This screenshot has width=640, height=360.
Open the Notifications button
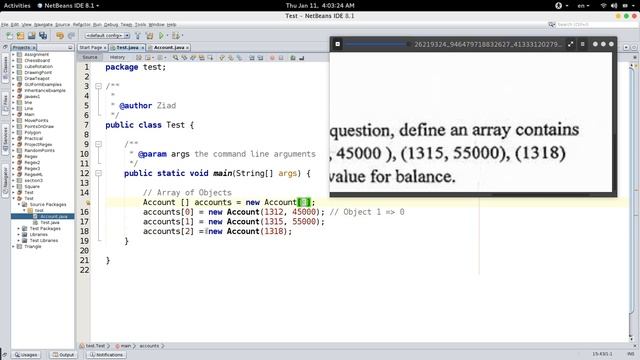click(106, 355)
